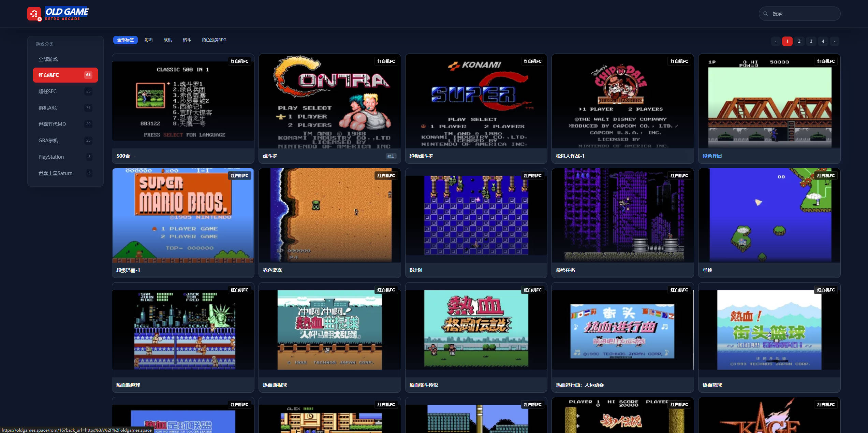
Task: Open the 热血篮球 game thumbnail
Action: (x=769, y=330)
